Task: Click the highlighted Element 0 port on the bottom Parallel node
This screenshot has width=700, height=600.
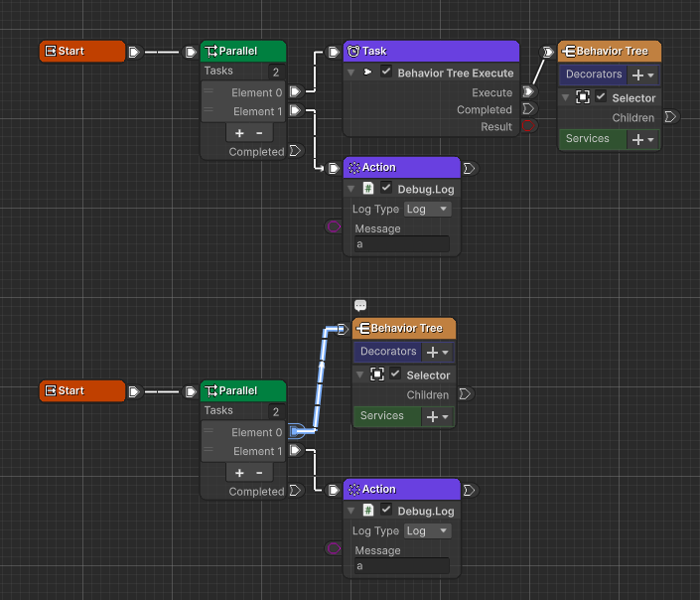Action: (x=296, y=432)
